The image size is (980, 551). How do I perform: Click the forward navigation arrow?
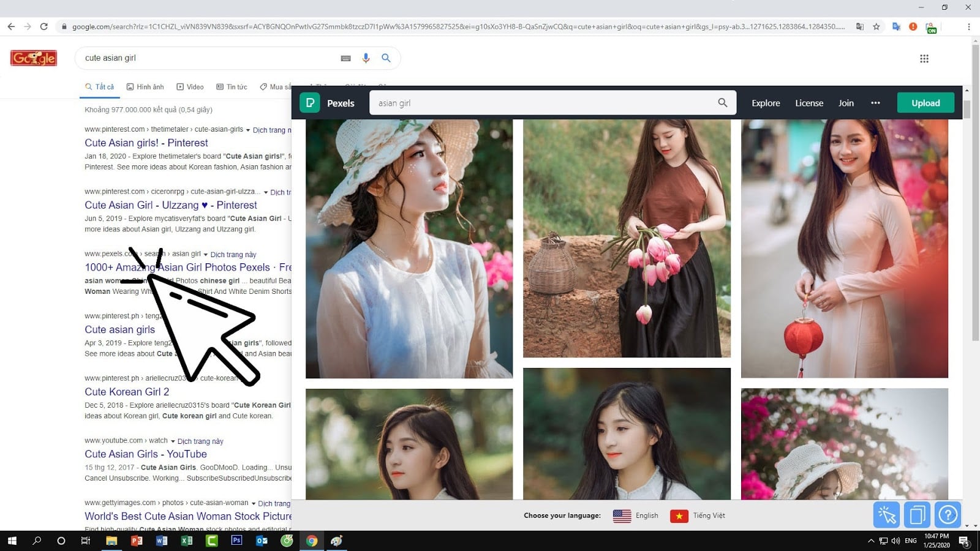pos(28,26)
